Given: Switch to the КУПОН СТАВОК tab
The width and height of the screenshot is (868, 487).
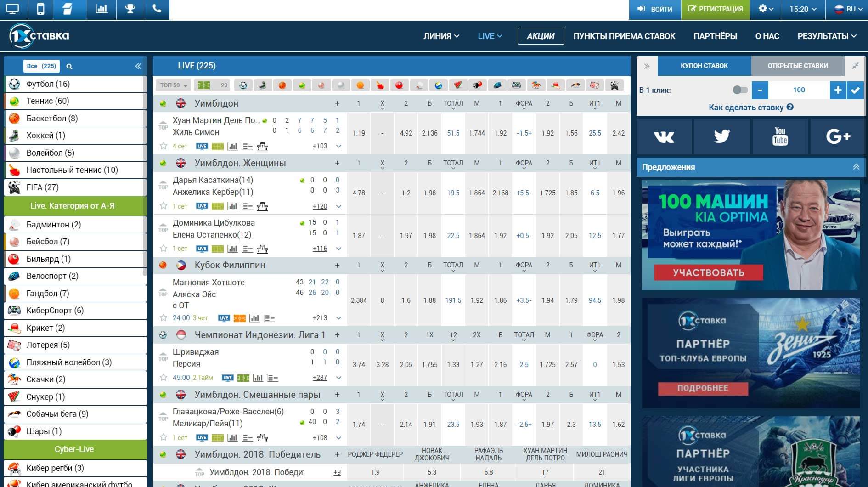Looking at the screenshot, I should point(704,66).
